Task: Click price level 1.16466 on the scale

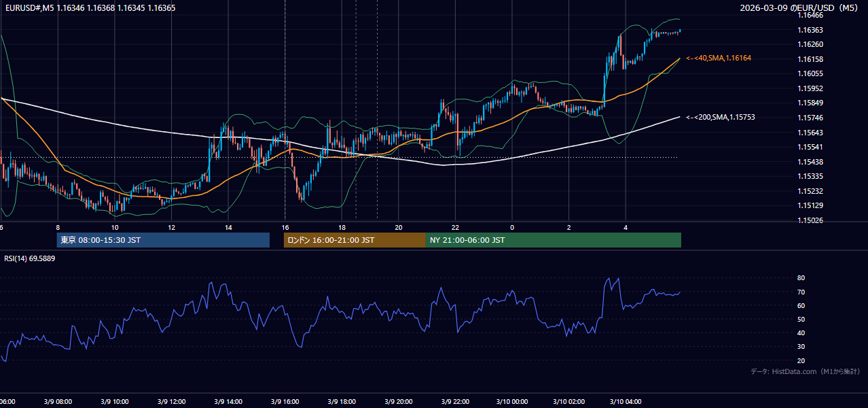Action: point(810,15)
